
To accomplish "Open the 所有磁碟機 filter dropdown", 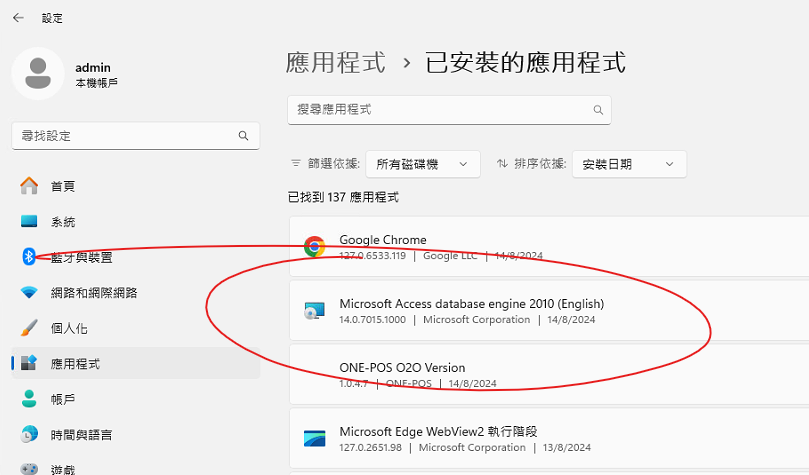I will (423, 164).
